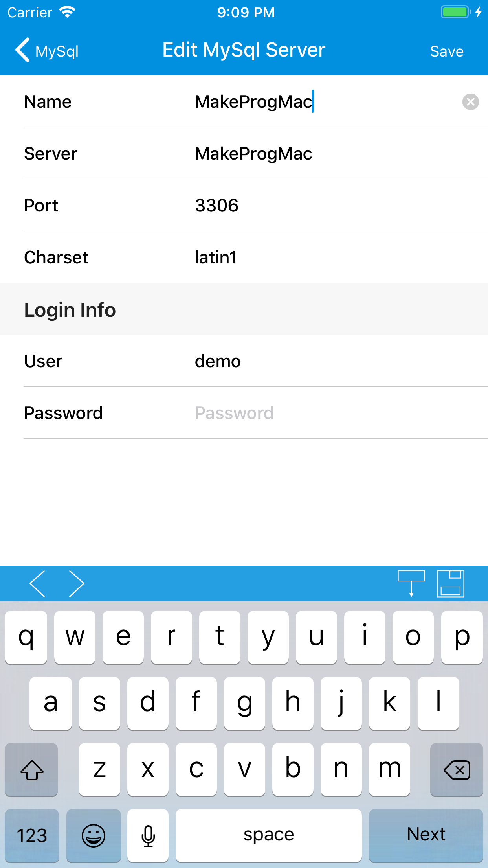Image resolution: width=488 pixels, height=868 pixels.
Task: Clear the Name field text
Action: (470, 102)
